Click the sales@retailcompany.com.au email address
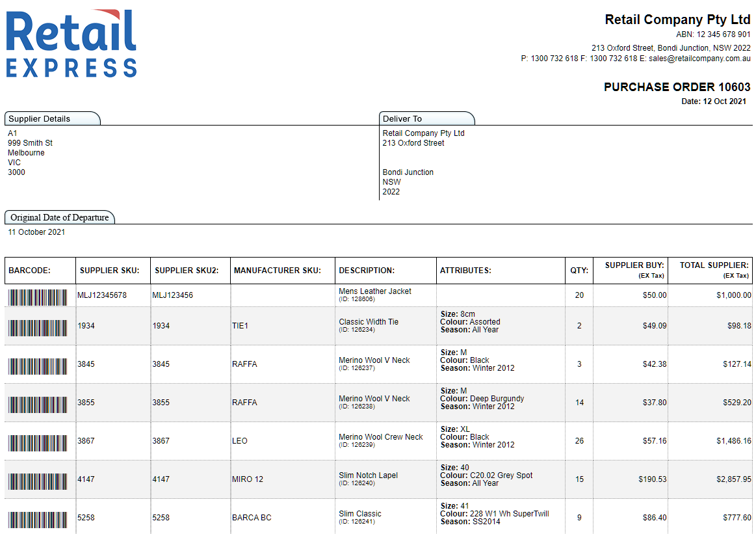756x534 pixels. [699, 59]
